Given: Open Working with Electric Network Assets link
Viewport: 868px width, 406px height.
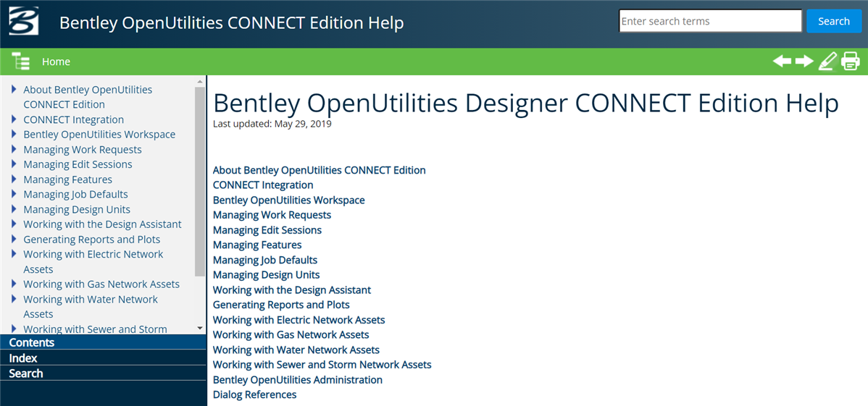Looking at the screenshot, I should [299, 321].
